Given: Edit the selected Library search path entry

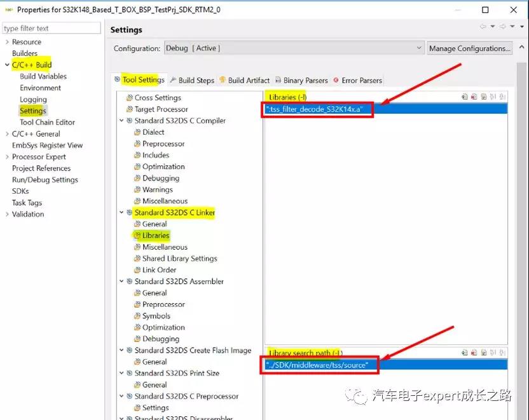Looking at the screenshot, I should pyautogui.click(x=484, y=353).
